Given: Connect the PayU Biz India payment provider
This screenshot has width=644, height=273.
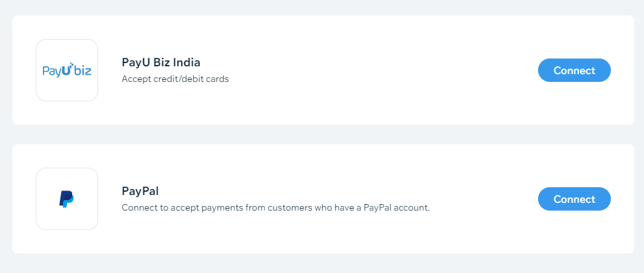Looking at the screenshot, I should click(x=574, y=70).
